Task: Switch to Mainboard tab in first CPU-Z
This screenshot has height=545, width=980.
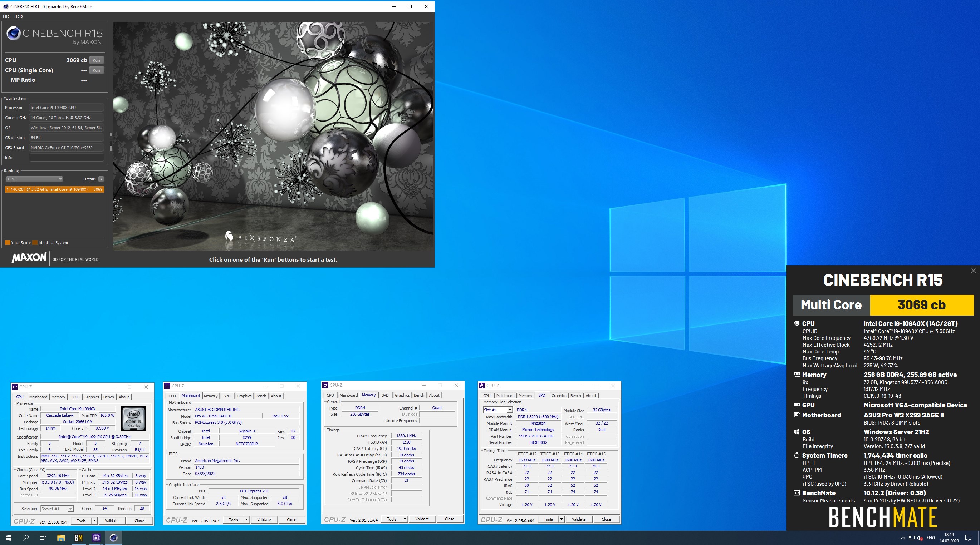Action: [x=38, y=397]
